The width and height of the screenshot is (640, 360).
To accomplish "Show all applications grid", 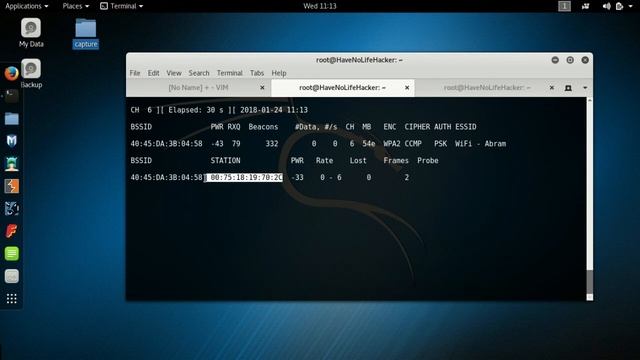I will 11,299.
